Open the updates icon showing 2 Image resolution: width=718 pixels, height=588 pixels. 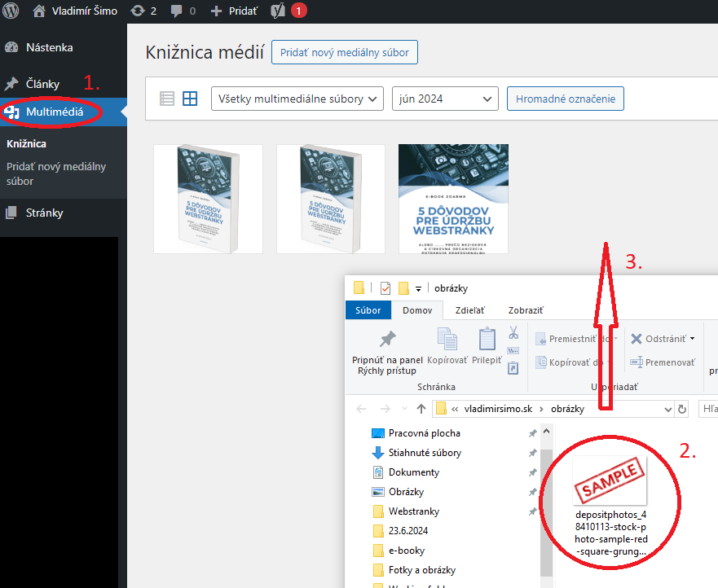point(143,11)
